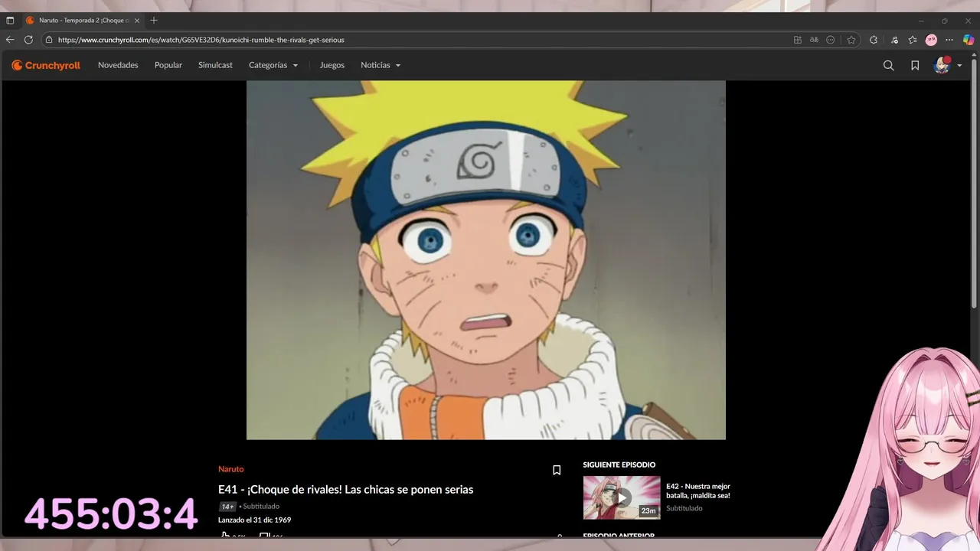Launch the Copilot sidebar icon
The image size is (980, 551).
(x=969, y=40)
